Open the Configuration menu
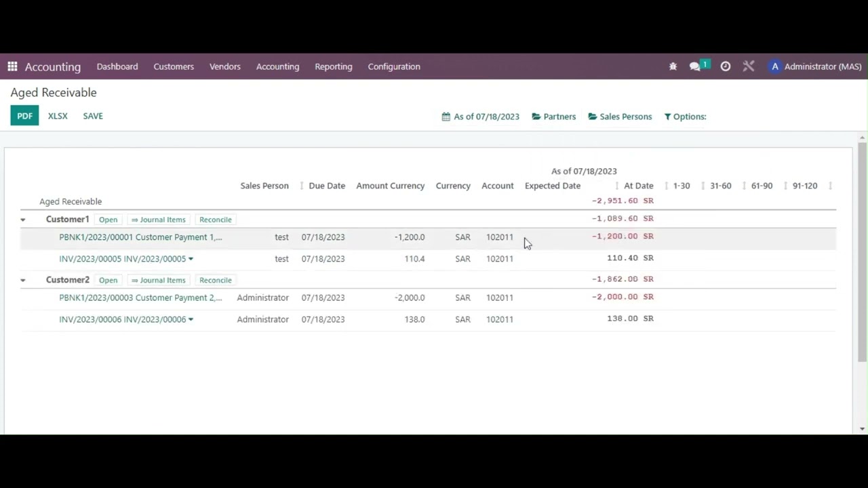868x488 pixels. pyautogui.click(x=394, y=66)
